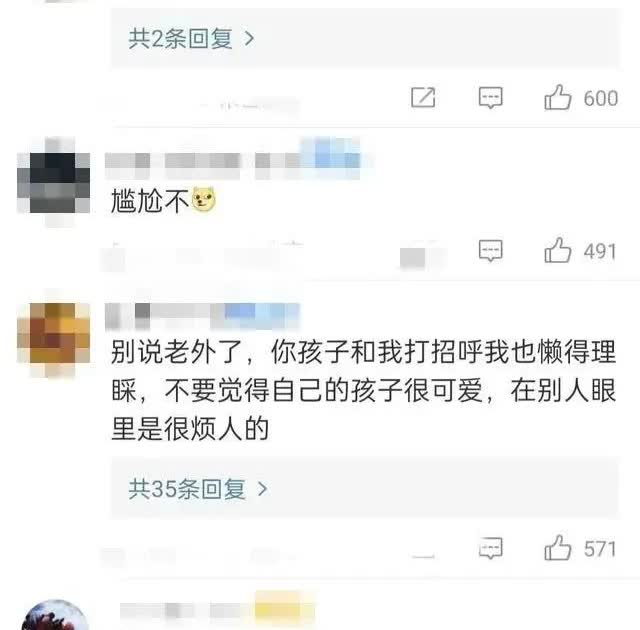The image size is (640, 630).
Task: Like the 尴尬不 comment with 491
Action: 557,250
